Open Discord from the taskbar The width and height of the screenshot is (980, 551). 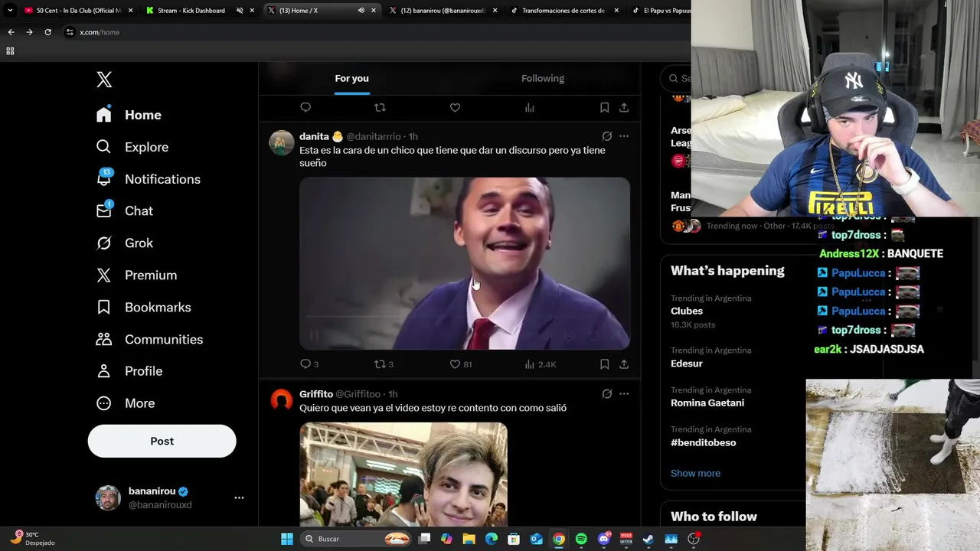[x=604, y=539]
